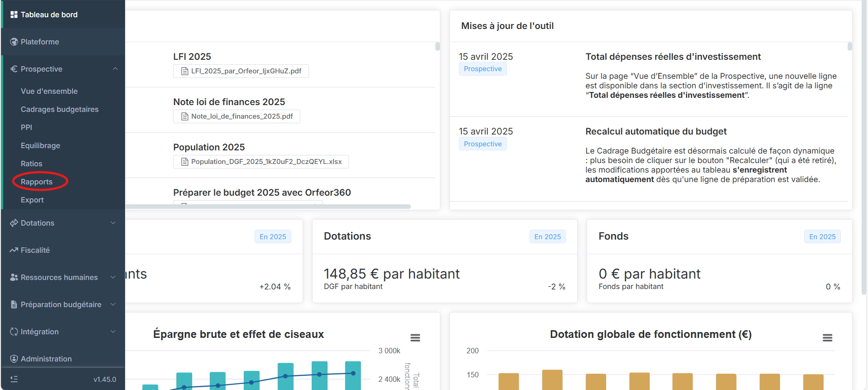
Task: Open Dotation globale chart hamburger menu
Action: pyautogui.click(x=827, y=338)
